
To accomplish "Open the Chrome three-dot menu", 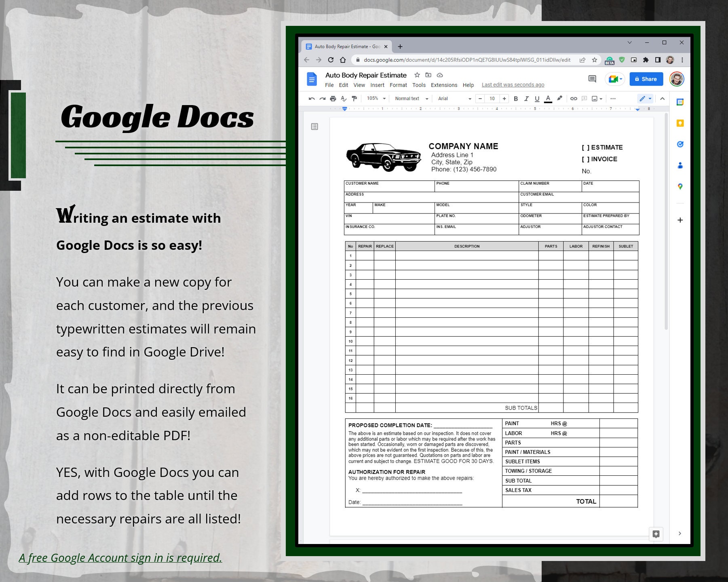I will [x=682, y=60].
